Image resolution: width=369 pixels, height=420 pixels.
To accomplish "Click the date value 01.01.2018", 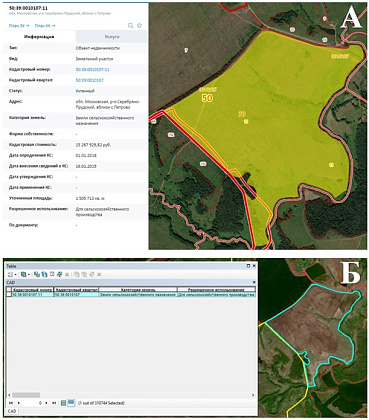I will tap(86, 155).
